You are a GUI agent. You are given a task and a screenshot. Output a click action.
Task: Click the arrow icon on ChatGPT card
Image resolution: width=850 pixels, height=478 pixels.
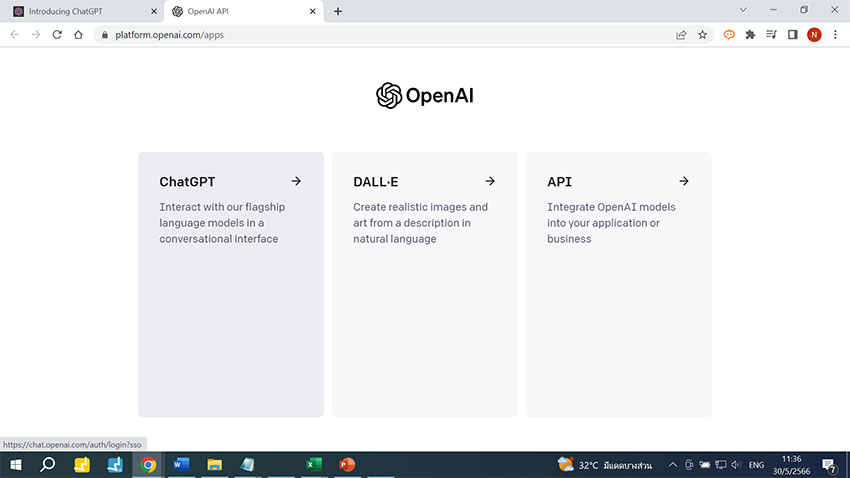[x=296, y=181]
